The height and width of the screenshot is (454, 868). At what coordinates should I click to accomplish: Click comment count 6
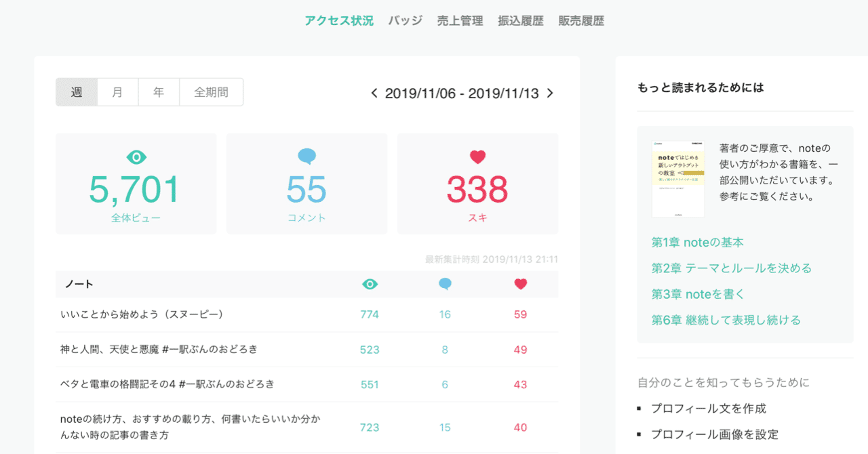click(445, 384)
